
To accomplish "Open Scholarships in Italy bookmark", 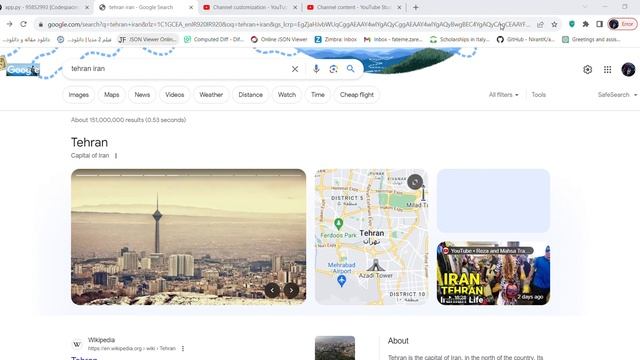I will (460, 39).
